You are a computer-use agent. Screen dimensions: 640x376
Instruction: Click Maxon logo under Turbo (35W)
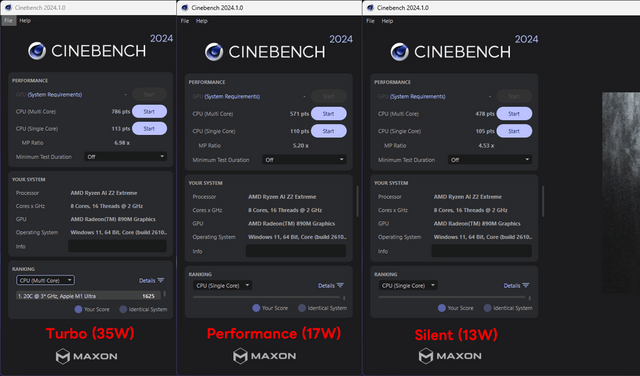pos(87,356)
